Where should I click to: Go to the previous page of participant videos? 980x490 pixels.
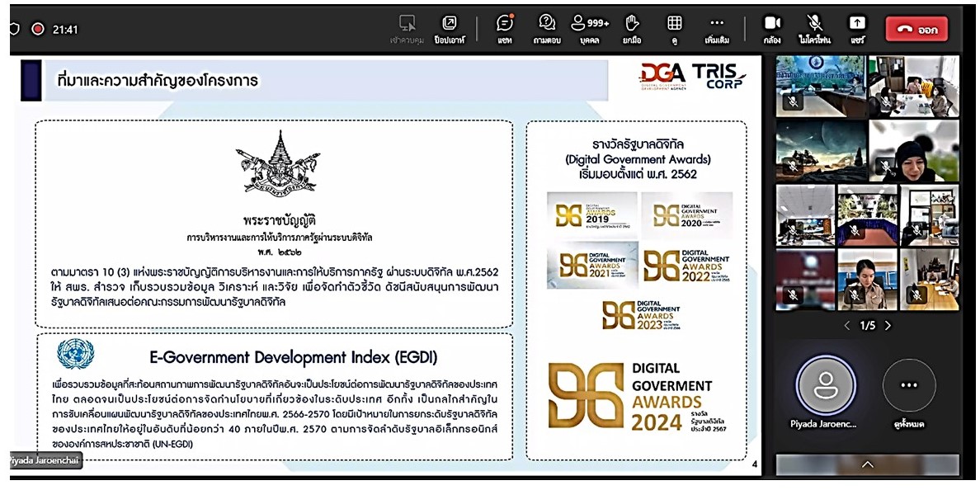click(847, 326)
